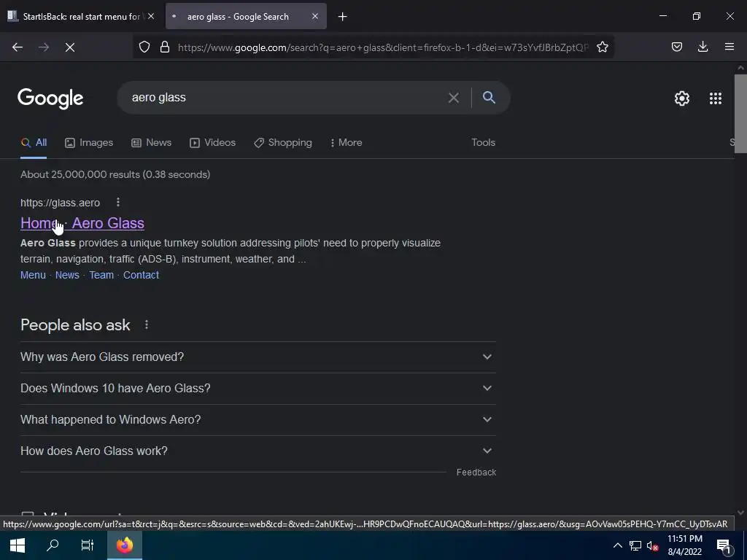The image size is (747, 560).
Task: Send Feedback on People also ask
Action: 476,472
